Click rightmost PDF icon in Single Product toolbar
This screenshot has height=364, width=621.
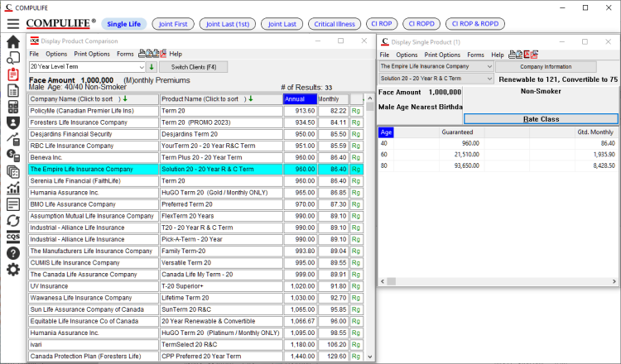click(x=535, y=55)
